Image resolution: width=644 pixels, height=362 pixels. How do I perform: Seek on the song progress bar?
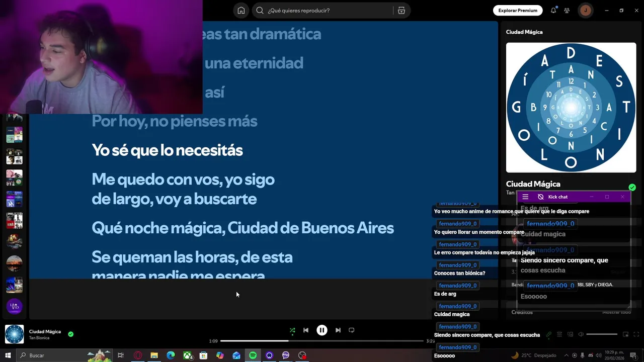click(322, 341)
